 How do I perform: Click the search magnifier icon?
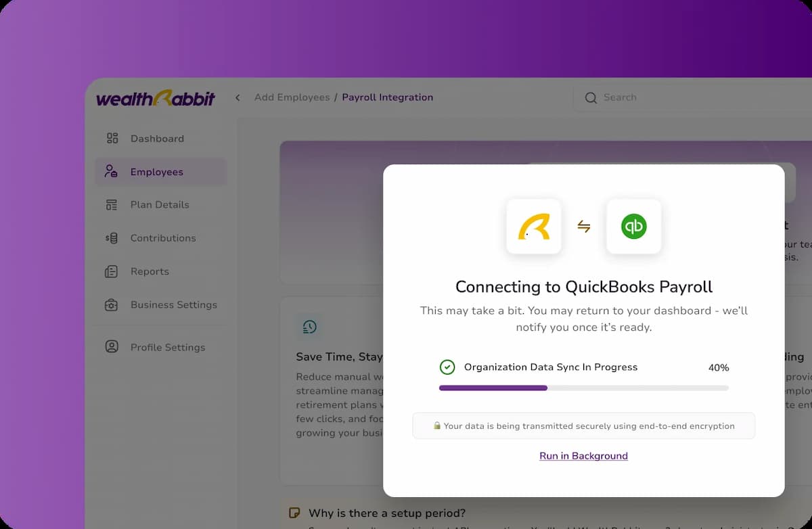591,98
